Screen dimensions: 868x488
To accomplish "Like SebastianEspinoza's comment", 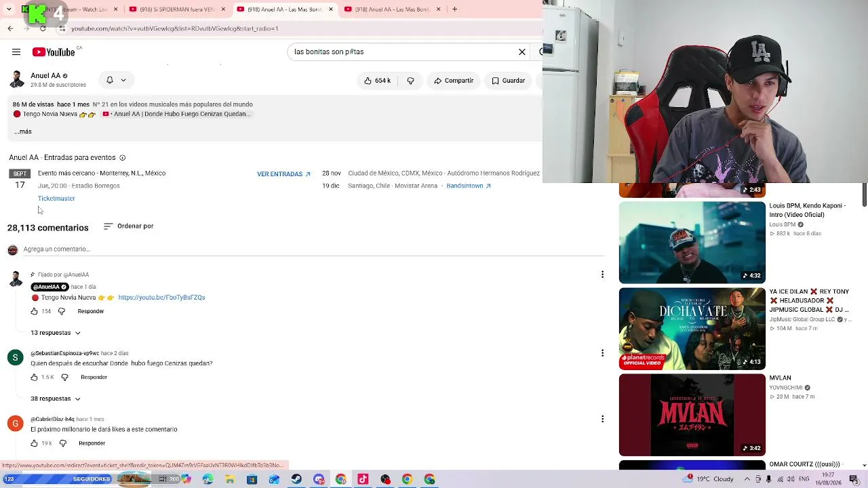I will tap(35, 378).
